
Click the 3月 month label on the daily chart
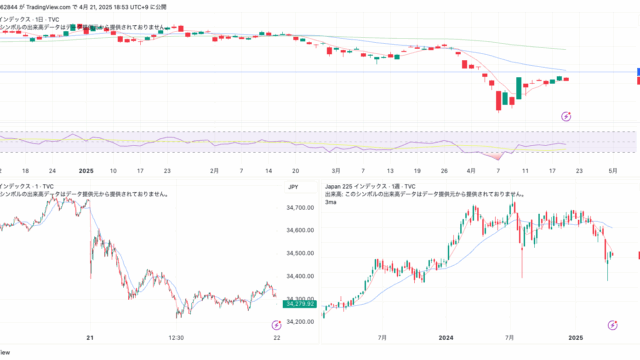(x=336, y=171)
